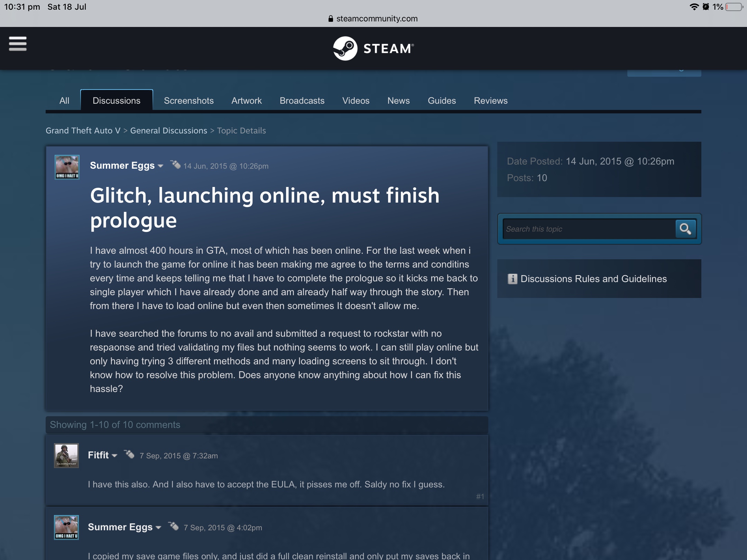Image resolution: width=747 pixels, height=560 pixels.
Task: Click Summer Eggs username on 4:02pm comment
Action: pyautogui.click(x=120, y=527)
